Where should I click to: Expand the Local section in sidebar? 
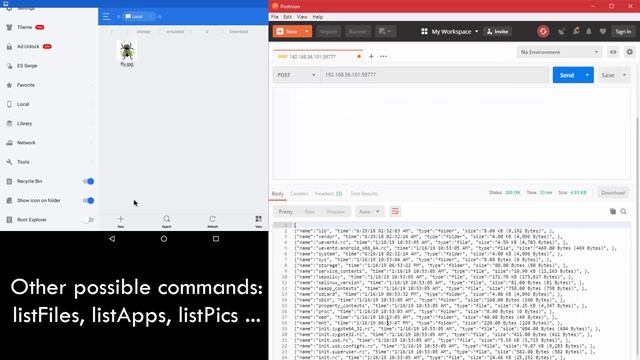pyautogui.click(x=49, y=104)
